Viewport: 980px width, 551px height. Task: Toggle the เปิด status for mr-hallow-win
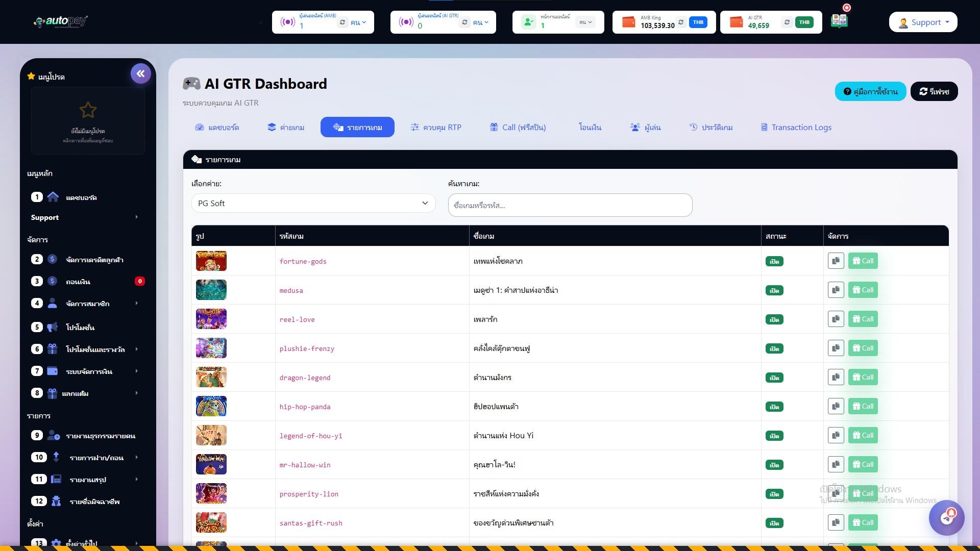click(x=774, y=465)
